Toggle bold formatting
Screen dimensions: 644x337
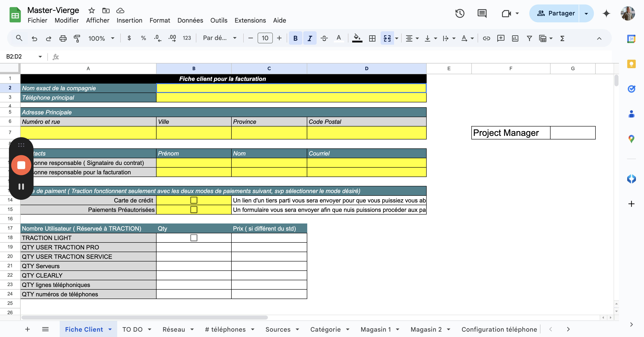(295, 38)
